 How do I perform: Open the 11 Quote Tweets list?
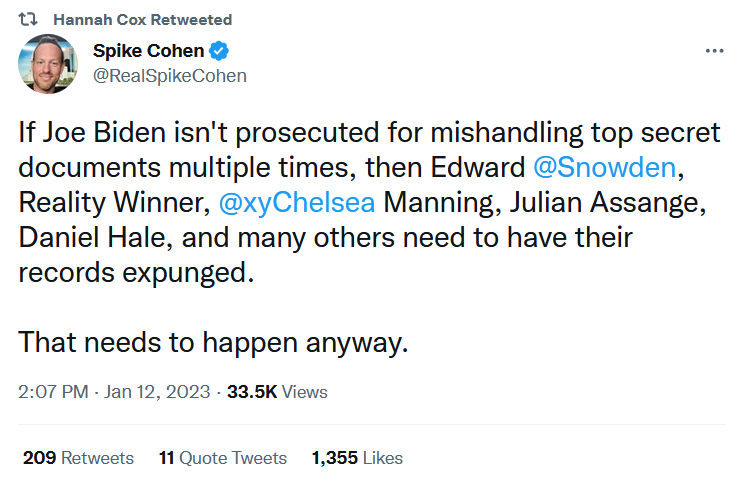[223, 458]
